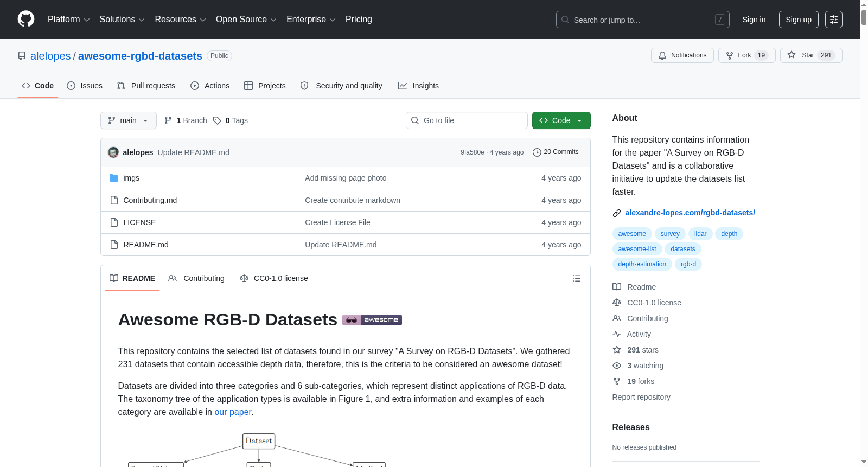
Task: Focus the Search or jump to field
Action: pyautogui.click(x=643, y=20)
